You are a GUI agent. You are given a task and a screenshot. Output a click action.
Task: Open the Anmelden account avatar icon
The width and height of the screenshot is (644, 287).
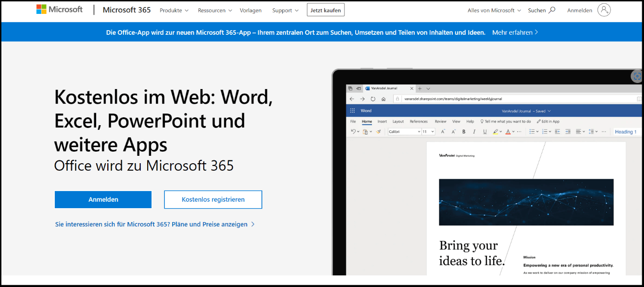click(604, 10)
